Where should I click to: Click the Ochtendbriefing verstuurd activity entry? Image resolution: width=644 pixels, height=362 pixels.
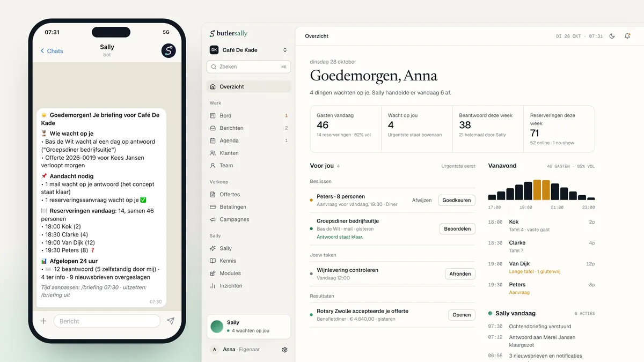tap(541, 326)
